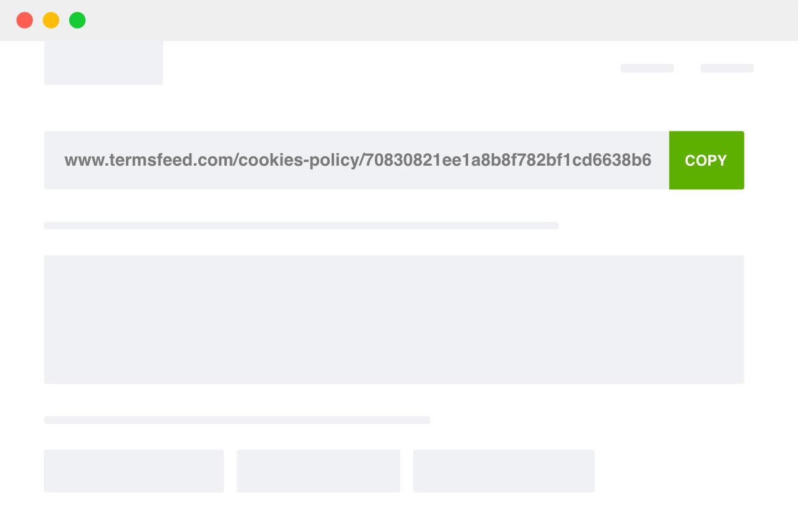The image size is (798, 532).
Task: Click the red close window dot
Action: click(x=25, y=20)
